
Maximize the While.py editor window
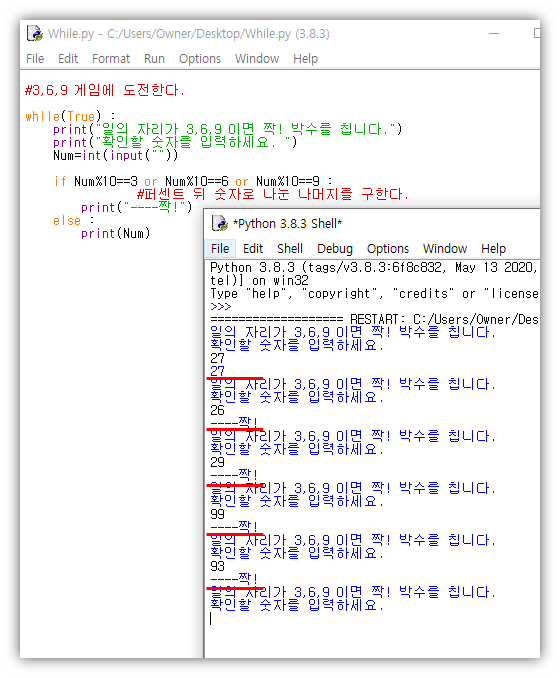tap(537, 33)
